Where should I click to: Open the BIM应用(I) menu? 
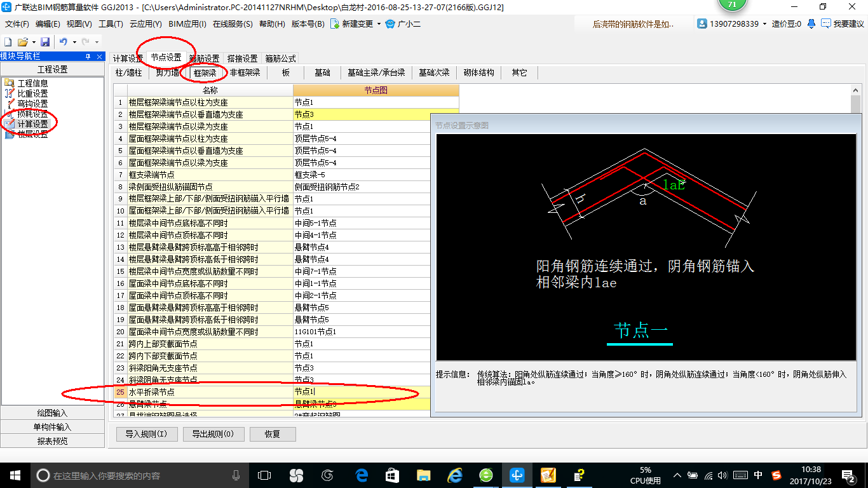pos(187,24)
